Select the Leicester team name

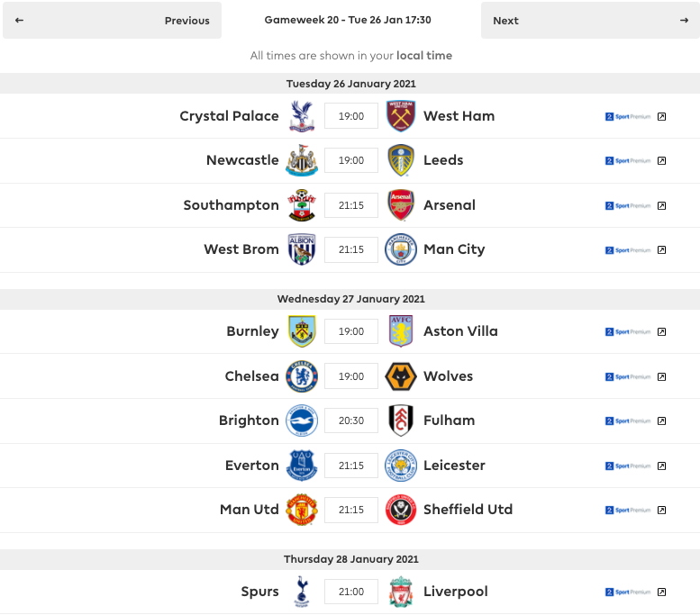point(454,465)
